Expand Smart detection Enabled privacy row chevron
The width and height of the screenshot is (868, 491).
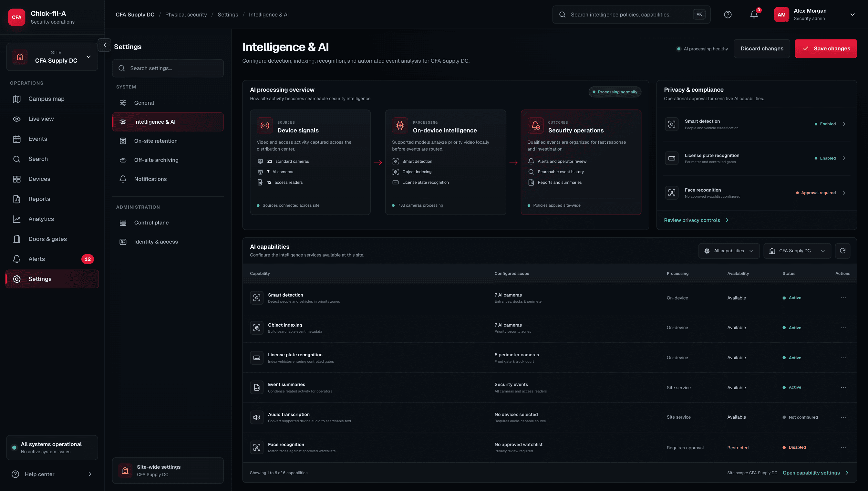(x=844, y=124)
